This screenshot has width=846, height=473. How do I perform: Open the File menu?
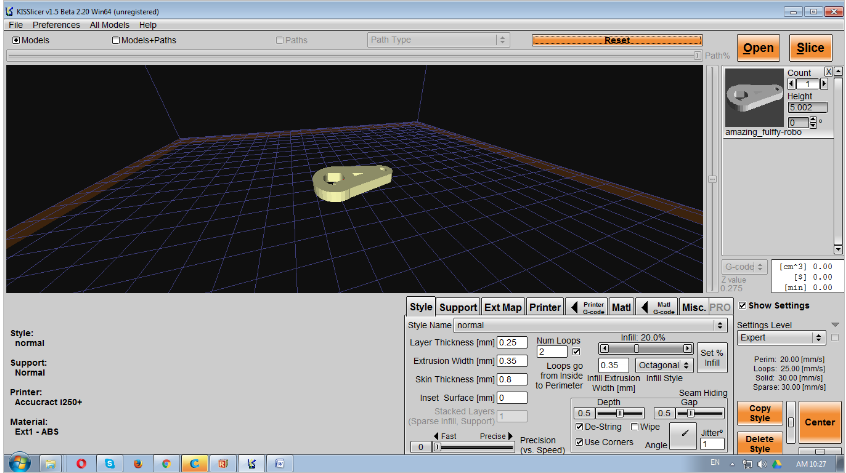16,25
